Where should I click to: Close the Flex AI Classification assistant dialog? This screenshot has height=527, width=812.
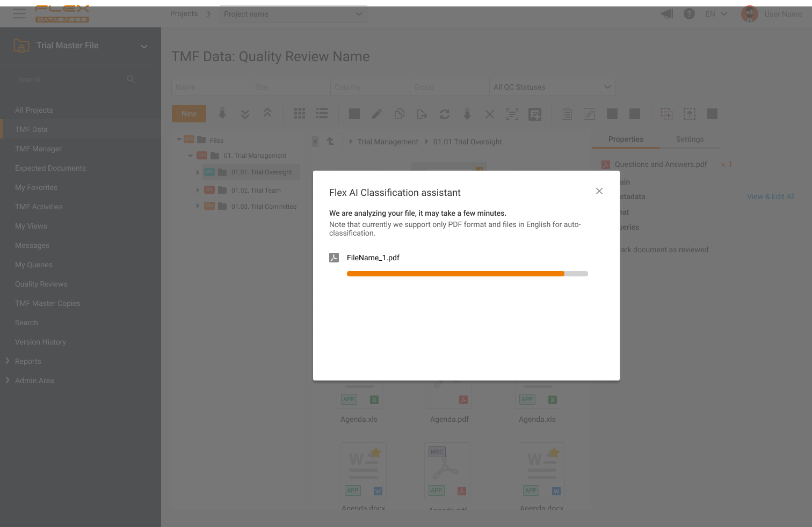point(599,191)
